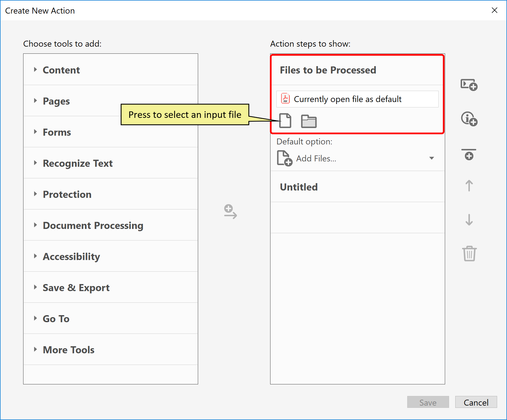Choose an input folder using the folder icon
The height and width of the screenshot is (420, 507).
coord(309,121)
